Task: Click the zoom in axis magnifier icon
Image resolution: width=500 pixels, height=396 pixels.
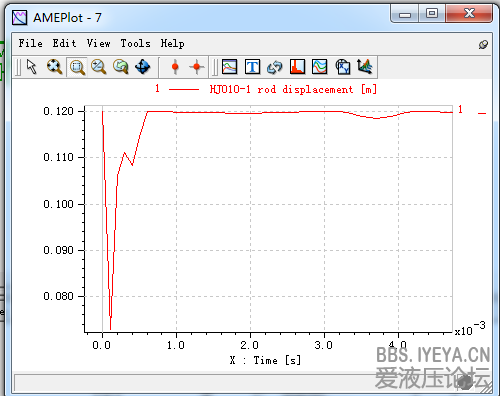Action: click(x=99, y=67)
